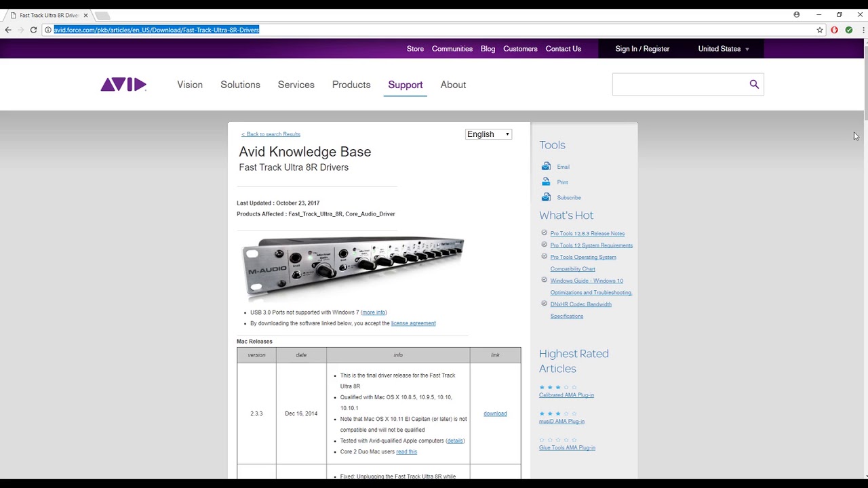Open Pro Tools 12 System Requirements link
The image size is (868, 488).
591,245
